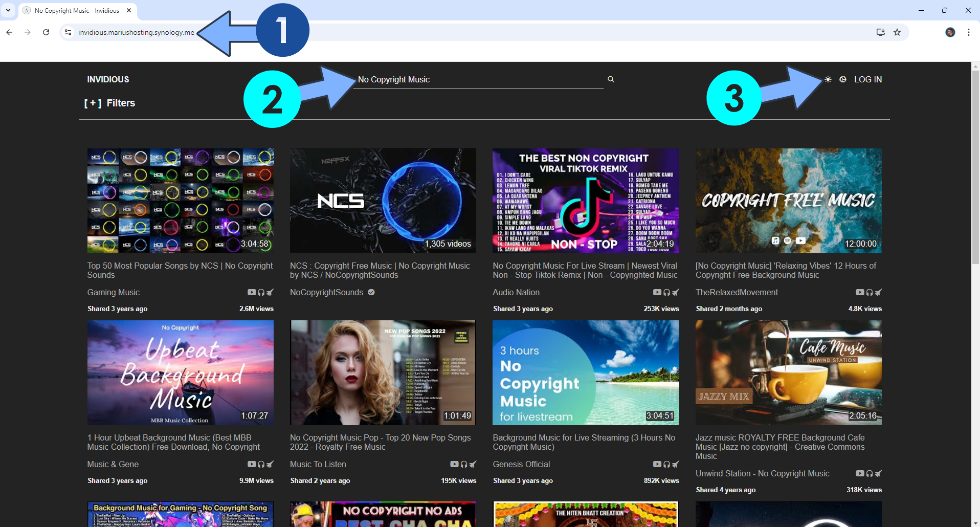
Task: Bookmark page with the star icon
Action: point(897,32)
